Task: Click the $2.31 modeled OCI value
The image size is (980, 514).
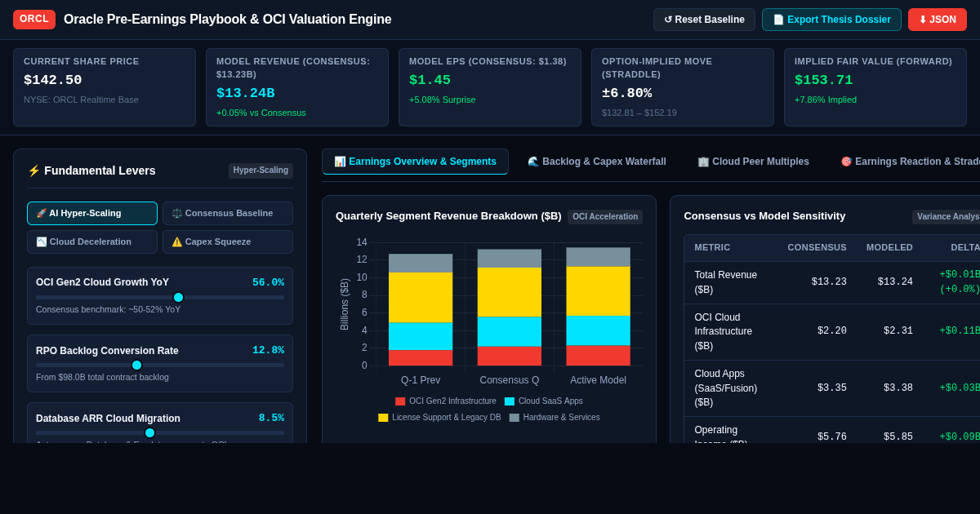Action: (898, 331)
